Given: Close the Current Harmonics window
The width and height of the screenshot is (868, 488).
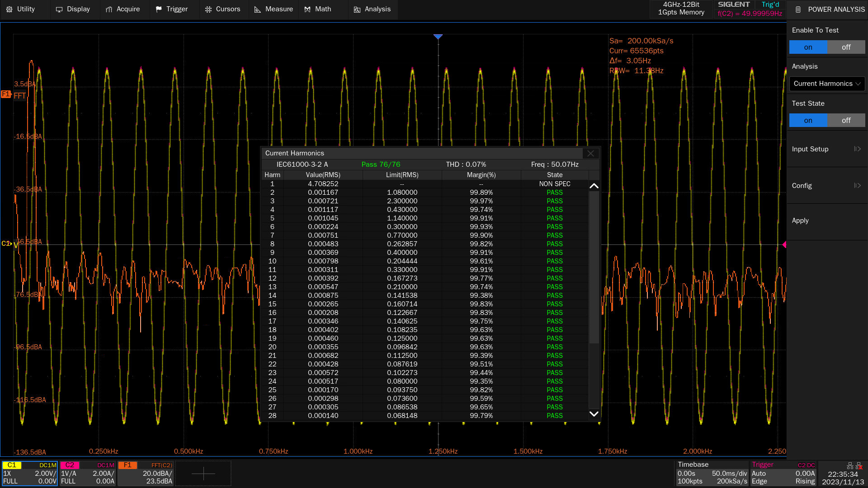Looking at the screenshot, I should coord(590,154).
